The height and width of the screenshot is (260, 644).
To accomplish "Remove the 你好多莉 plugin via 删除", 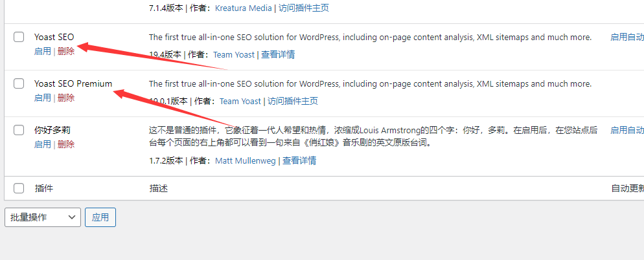I will (66, 144).
